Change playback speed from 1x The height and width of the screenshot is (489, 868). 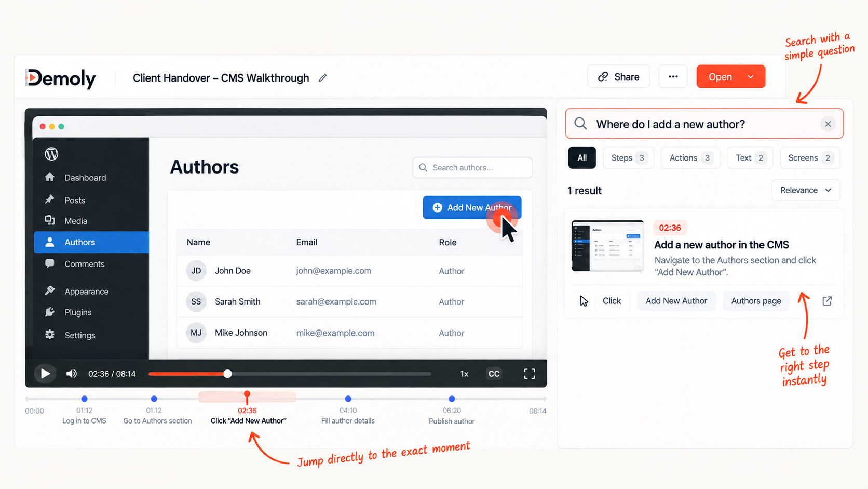pos(464,374)
